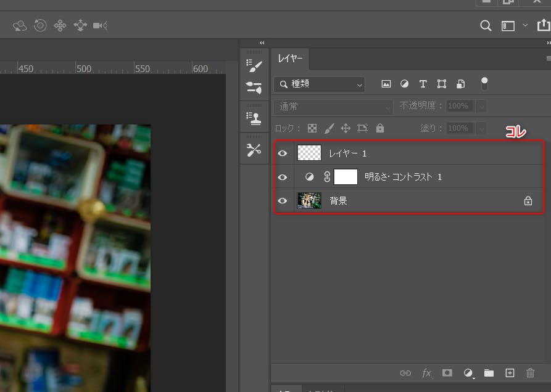Open the layer style fx menu
551x392 pixels.
click(426, 373)
